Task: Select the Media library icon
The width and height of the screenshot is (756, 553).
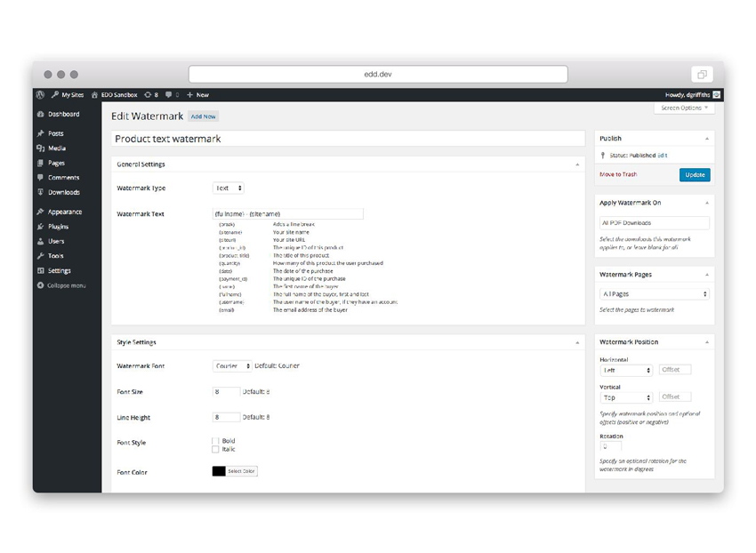Action: 42,148
